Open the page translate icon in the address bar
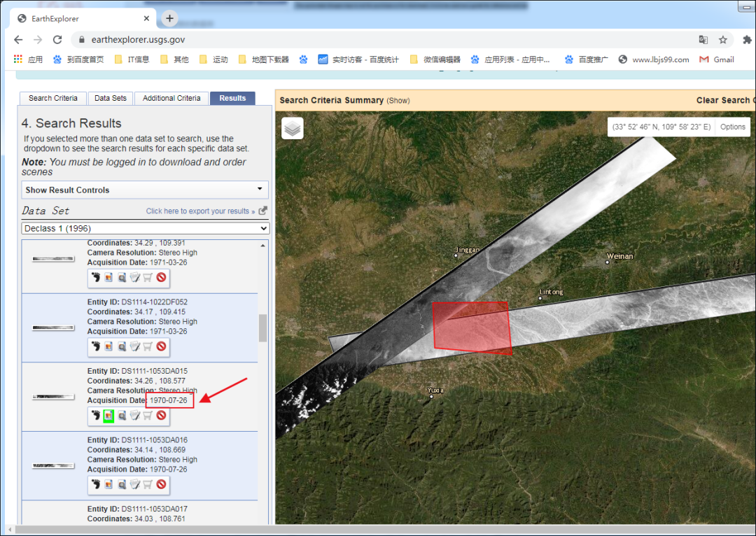Viewport: 756px width, 536px height. point(703,39)
